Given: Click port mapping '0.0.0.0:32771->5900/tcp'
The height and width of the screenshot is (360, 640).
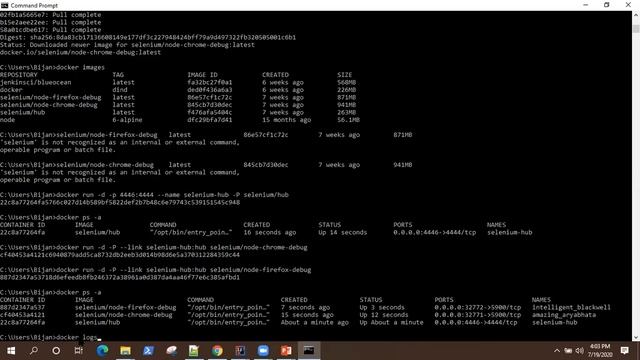Looking at the screenshot, I should tap(478, 315).
